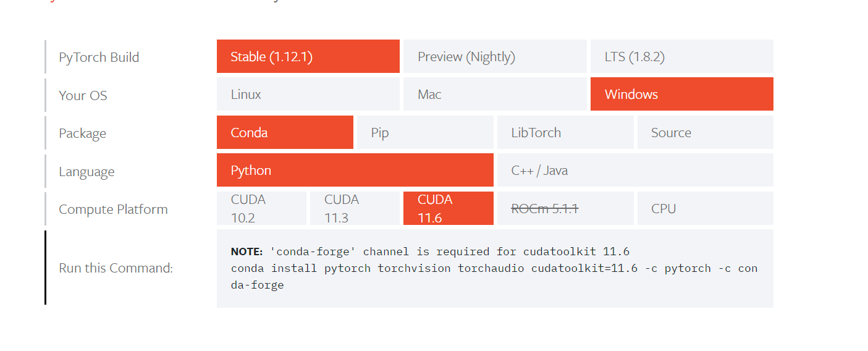Image resolution: width=868 pixels, height=351 pixels.
Task: Select the LibTorch package
Action: 565,132
